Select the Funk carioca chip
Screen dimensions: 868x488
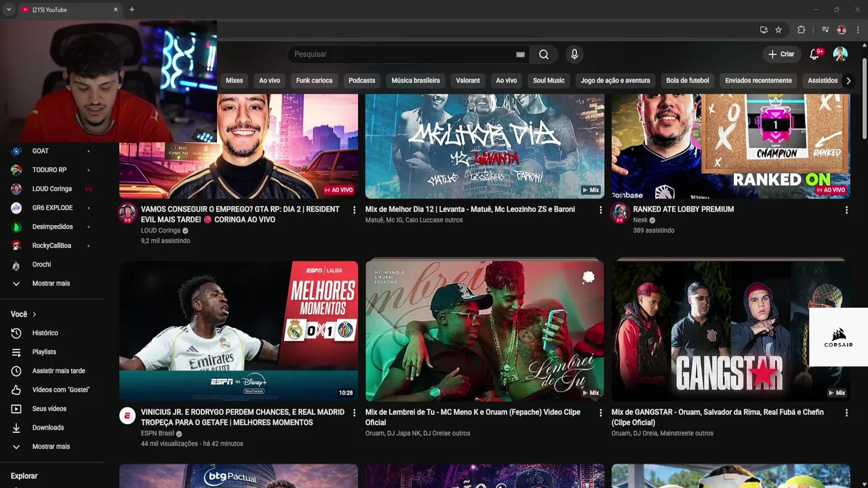coord(314,81)
